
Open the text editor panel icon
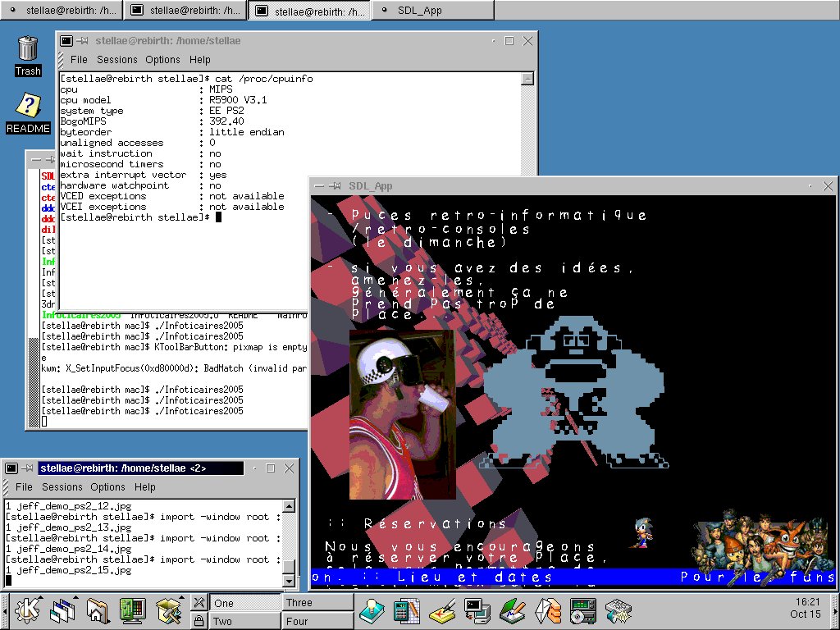click(x=513, y=610)
